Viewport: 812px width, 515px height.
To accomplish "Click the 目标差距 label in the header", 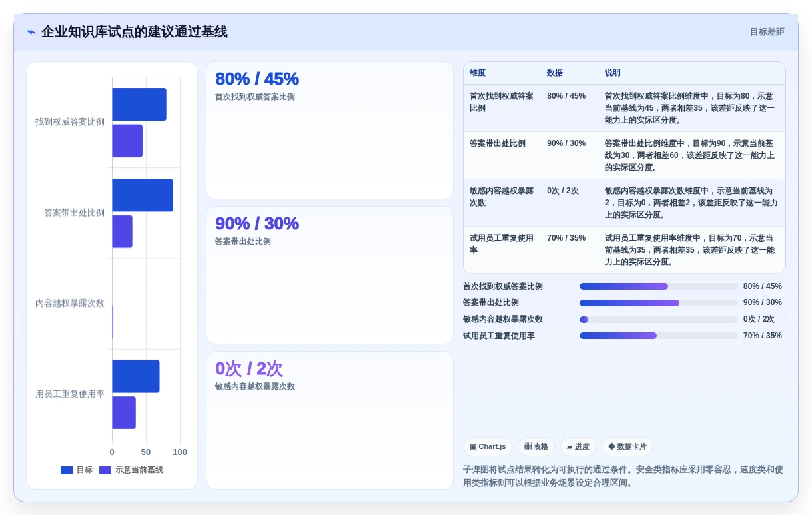I will click(767, 32).
